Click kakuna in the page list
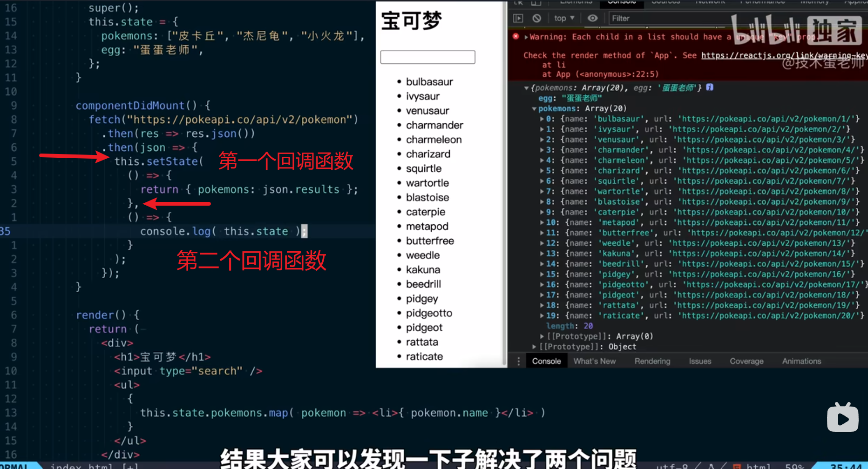 click(423, 269)
